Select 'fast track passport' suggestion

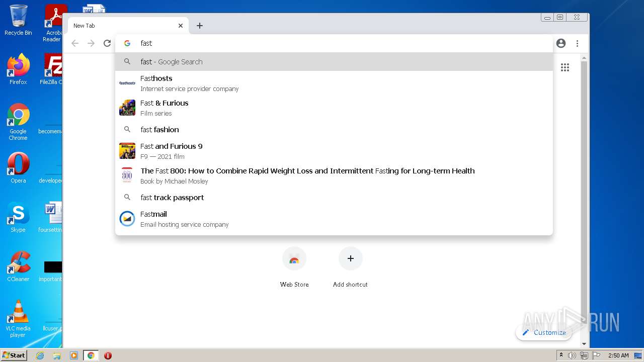pyautogui.click(x=334, y=197)
